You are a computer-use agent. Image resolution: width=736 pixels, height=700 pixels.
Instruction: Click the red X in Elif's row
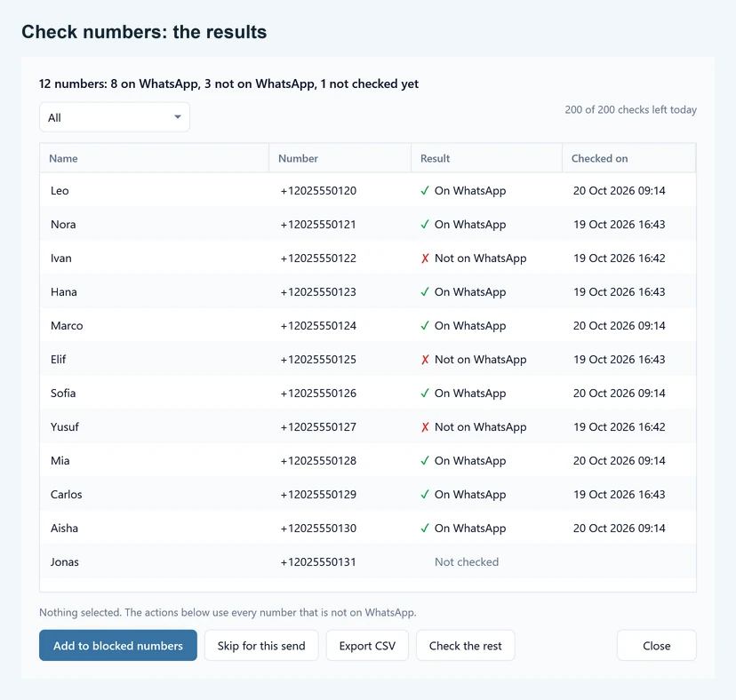[425, 360]
